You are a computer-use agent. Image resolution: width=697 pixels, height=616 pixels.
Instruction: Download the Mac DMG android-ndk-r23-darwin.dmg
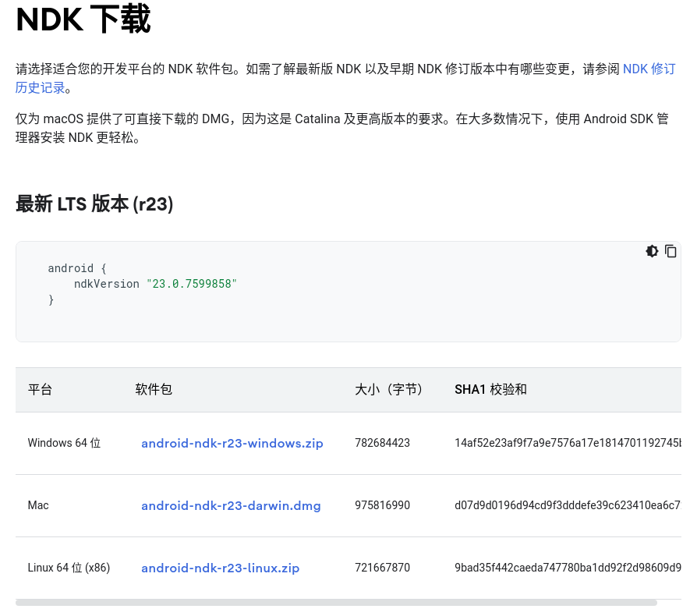tap(231, 505)
